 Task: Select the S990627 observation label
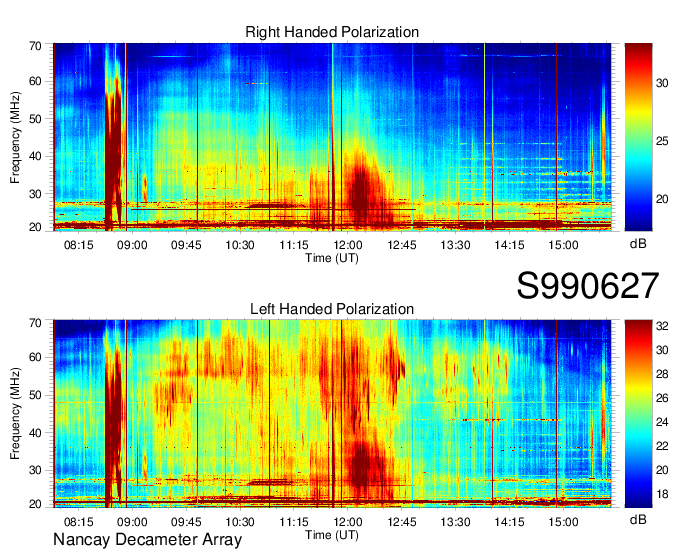[588, 286]
